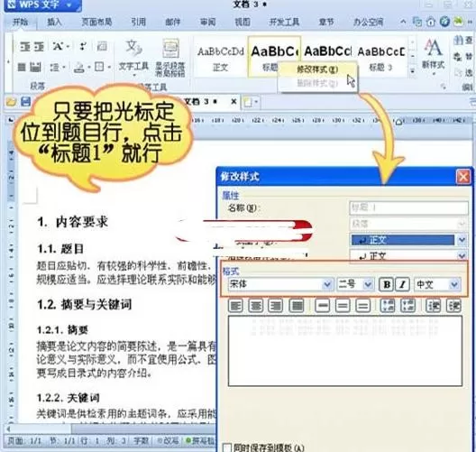This screenshot has height=452, width=476.
Task: Click the increase indent icon in ribbon
Action: pos(39,47)
